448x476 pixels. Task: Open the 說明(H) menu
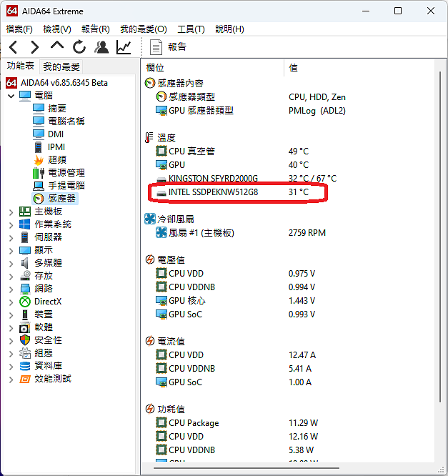click(x=229, y=29)
